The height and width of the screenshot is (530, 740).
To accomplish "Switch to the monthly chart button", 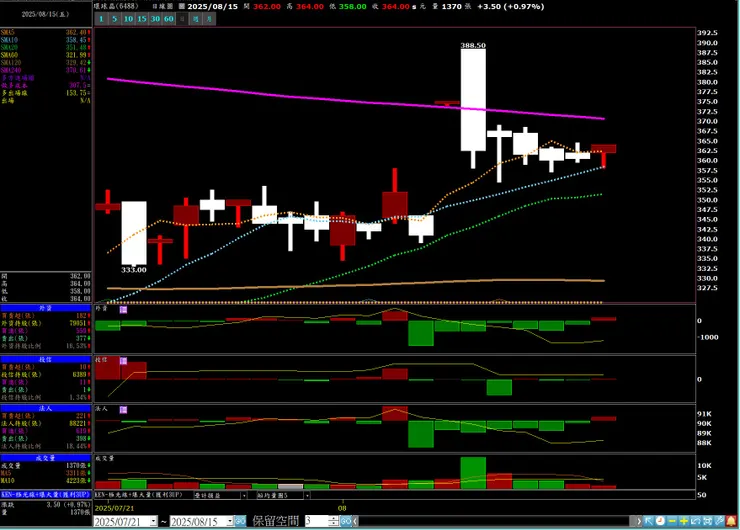I will click(x=209, y=19).
